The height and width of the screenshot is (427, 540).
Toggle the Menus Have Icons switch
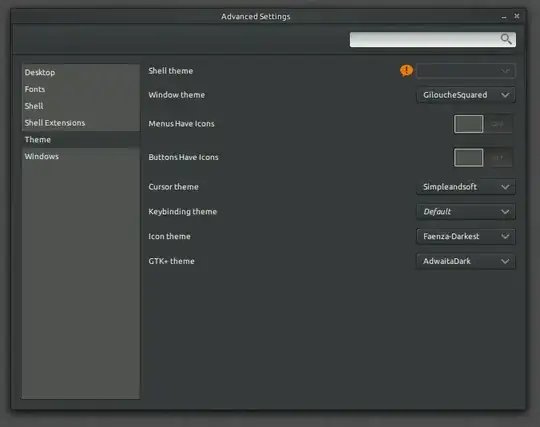tap(483, 124)
